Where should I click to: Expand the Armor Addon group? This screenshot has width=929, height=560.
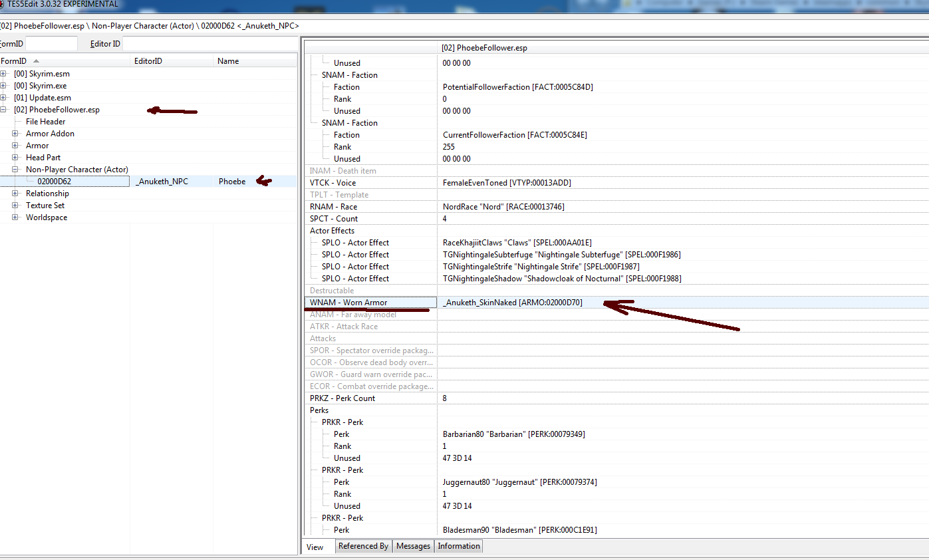[15, 134]
